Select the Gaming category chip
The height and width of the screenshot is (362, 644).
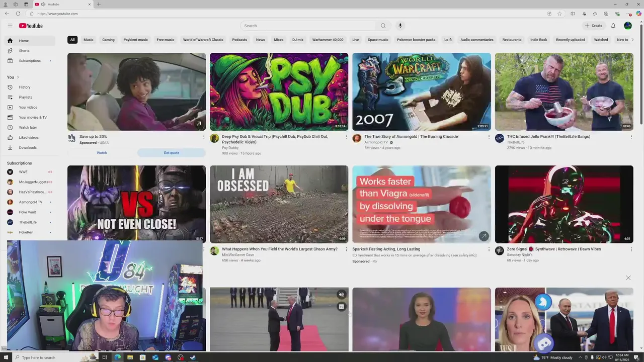(108, 40)
